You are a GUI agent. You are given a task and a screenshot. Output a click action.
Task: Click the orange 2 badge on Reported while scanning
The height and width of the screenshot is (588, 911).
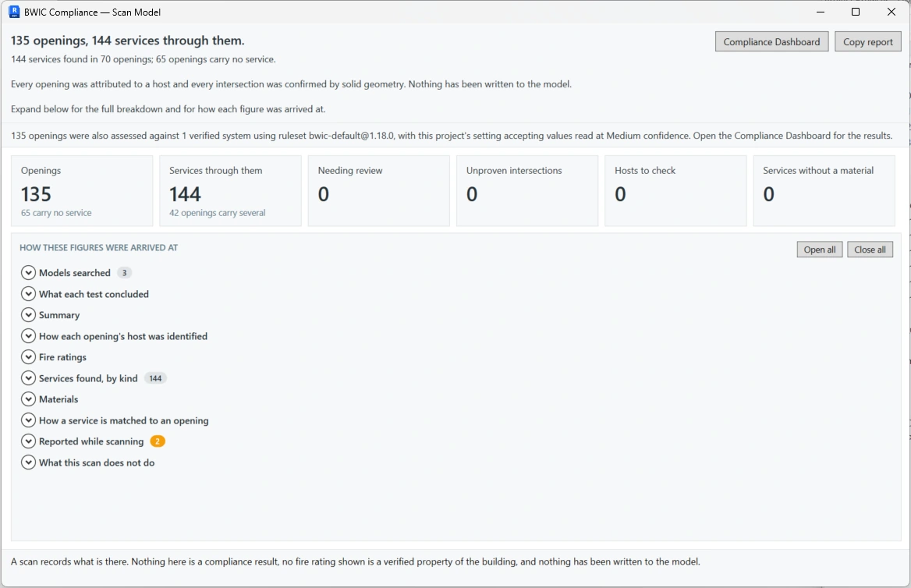158,441
